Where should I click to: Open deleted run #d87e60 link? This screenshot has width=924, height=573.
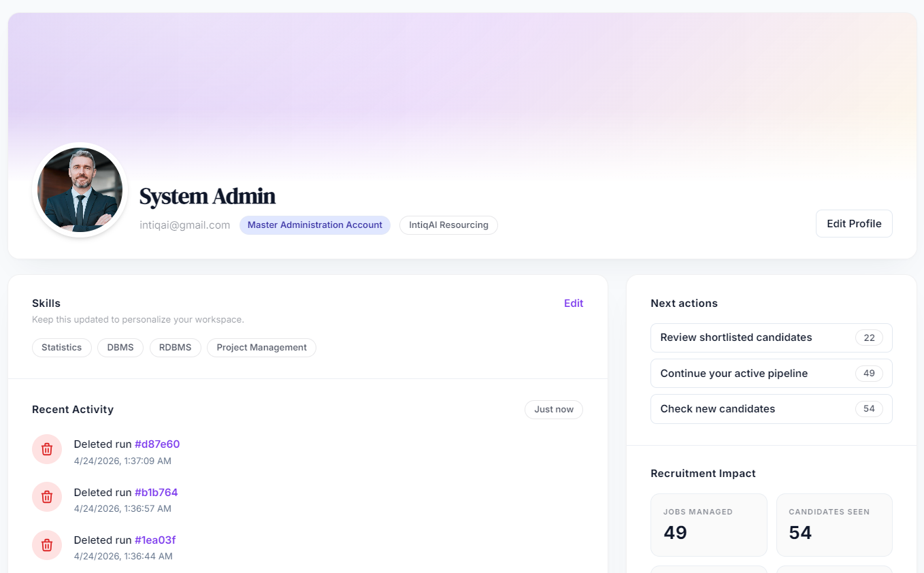pos(157,444)
